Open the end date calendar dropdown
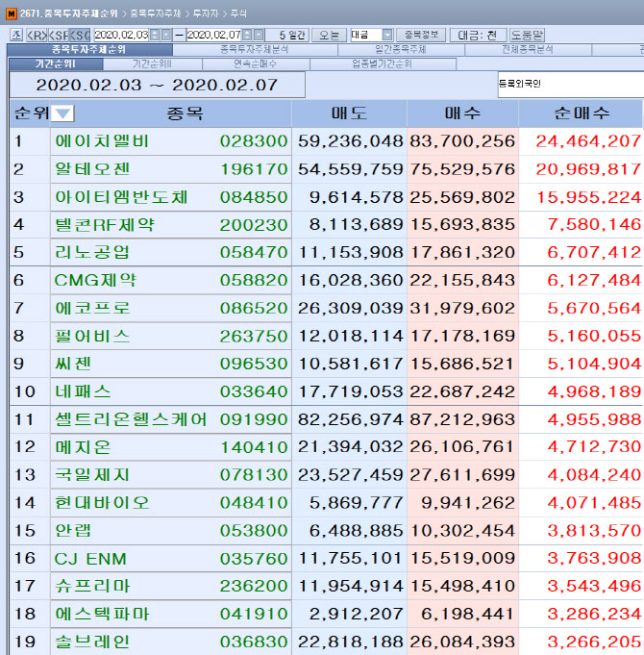 click(x=259, y=35)
